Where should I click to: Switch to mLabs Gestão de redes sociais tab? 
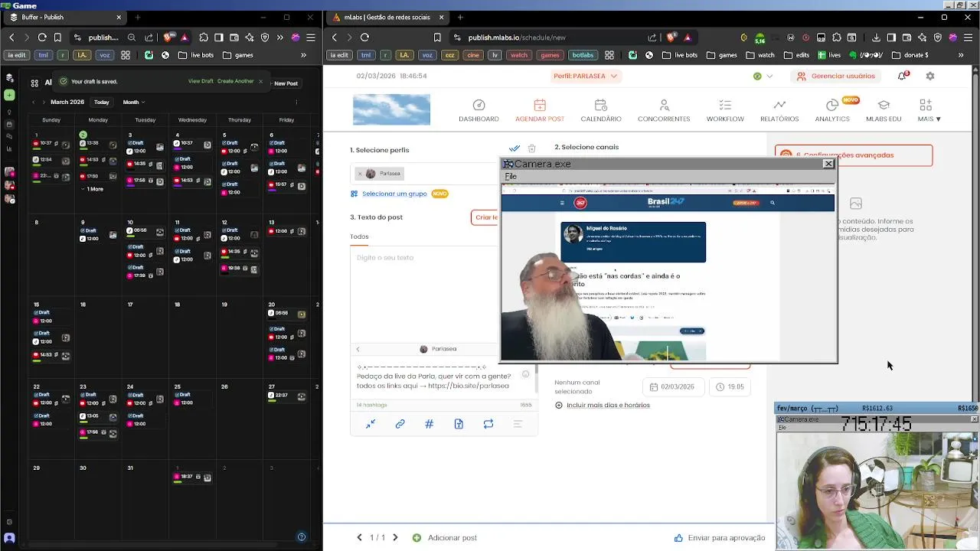(387, 17)
